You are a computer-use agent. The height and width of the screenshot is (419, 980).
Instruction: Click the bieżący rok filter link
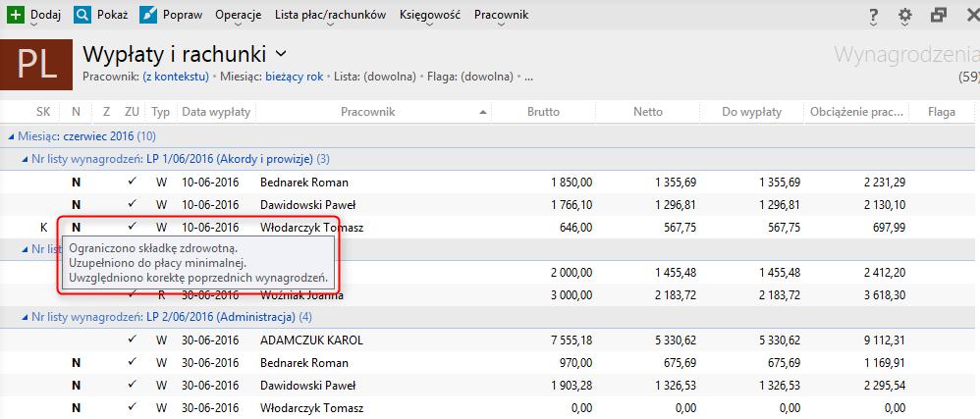[x=295, y=77]
